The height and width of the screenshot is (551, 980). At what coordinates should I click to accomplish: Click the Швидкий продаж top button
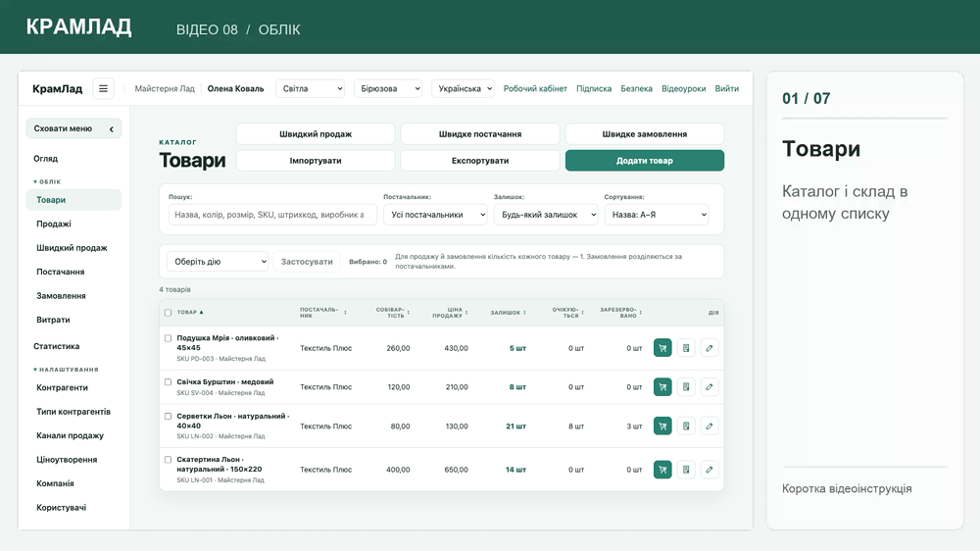tap(316, 134)
